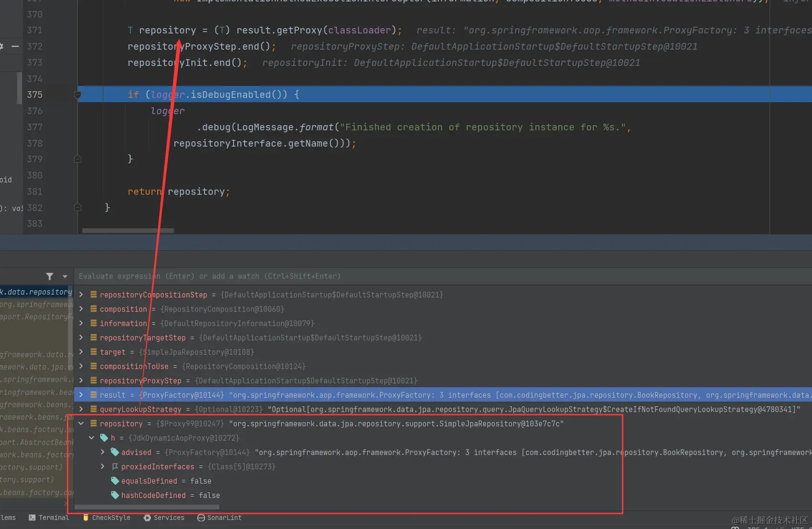Open the CheckStyle tool window tab

click(x=107, y=518)
